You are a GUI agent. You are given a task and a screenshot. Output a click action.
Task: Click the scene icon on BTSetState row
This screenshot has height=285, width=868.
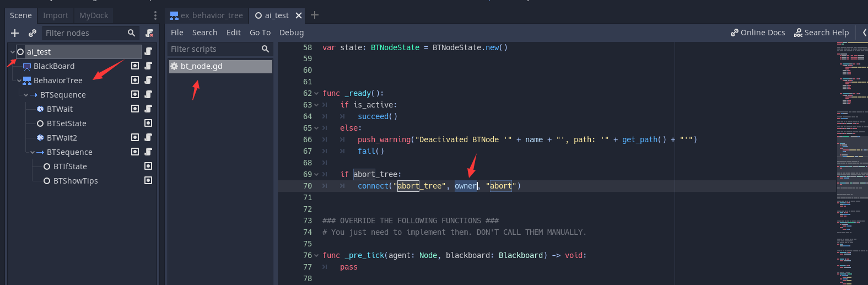[148, 123]
